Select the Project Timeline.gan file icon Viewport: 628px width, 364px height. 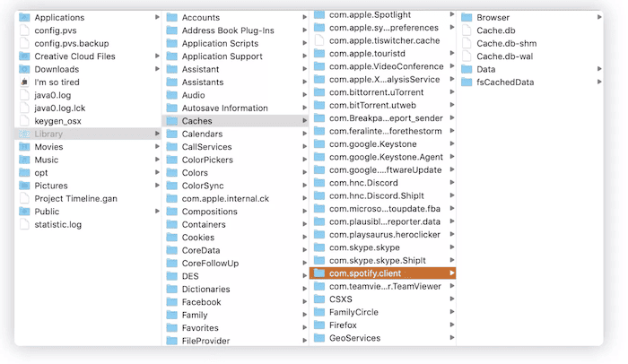click(24, 199)
